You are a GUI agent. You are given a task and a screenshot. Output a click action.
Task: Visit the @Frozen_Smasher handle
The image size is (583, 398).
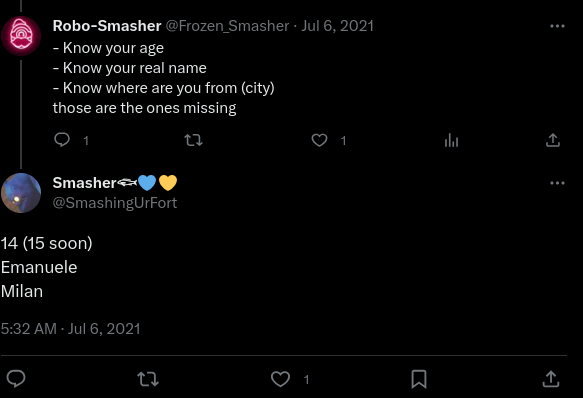click(x=227, y=26)
